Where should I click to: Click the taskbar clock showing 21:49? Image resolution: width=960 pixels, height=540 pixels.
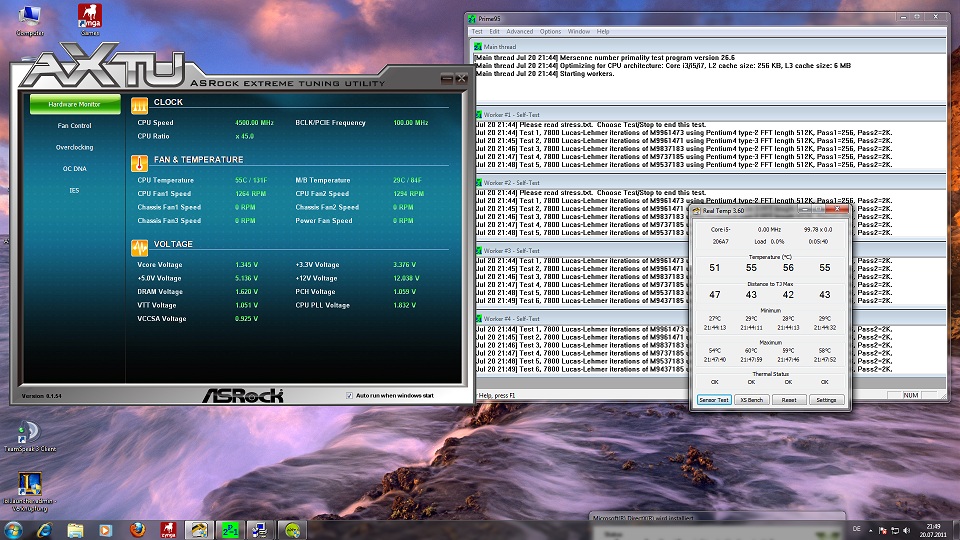click(932, 530)
